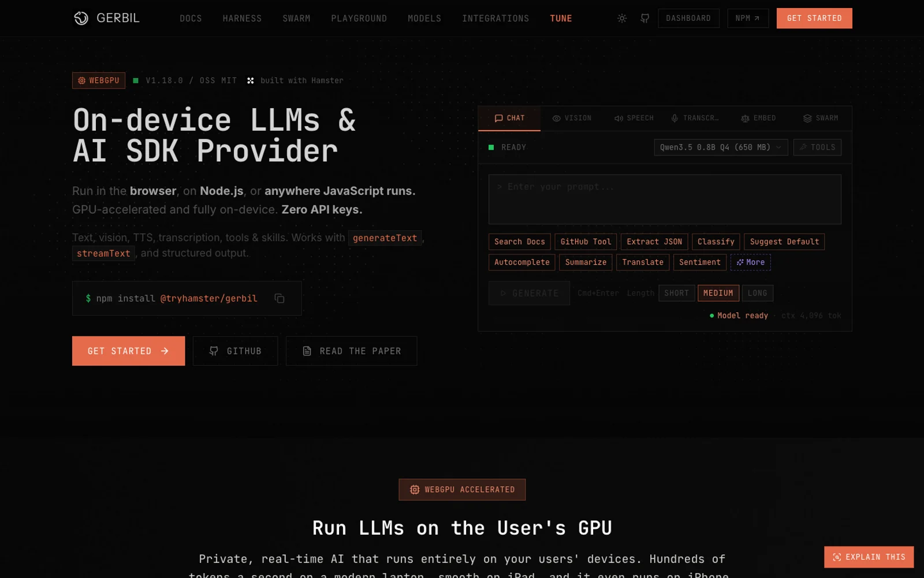Switch to the SPEECH tab
This screenshot has height=578, width=924.
tap(634, 118)
